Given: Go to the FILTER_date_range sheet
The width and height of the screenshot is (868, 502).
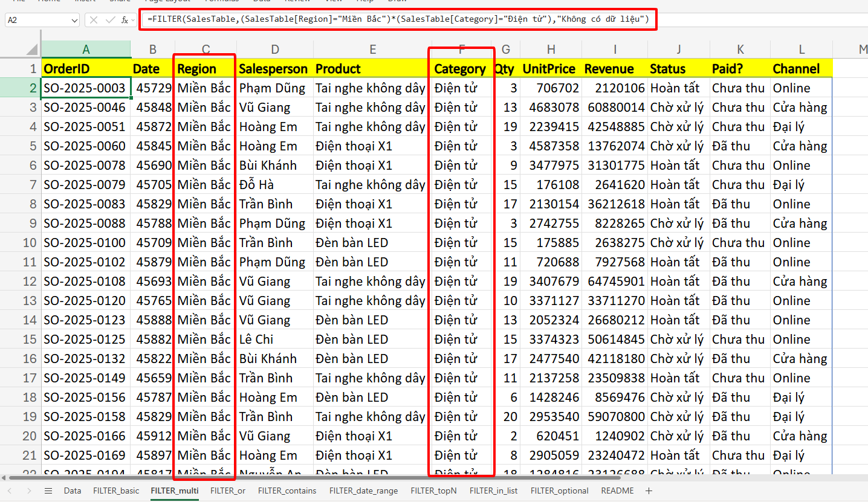Looking at the screenshot, I should (364, 491).
